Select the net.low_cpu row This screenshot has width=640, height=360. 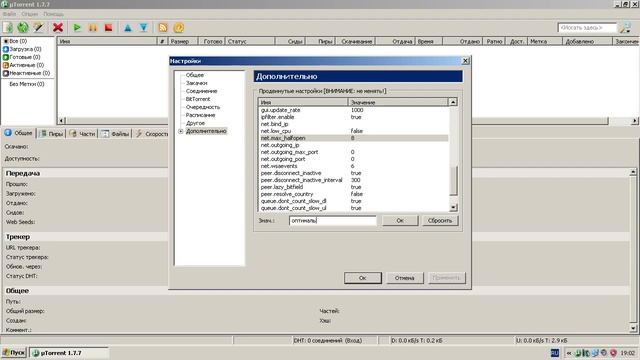(353, 131)
